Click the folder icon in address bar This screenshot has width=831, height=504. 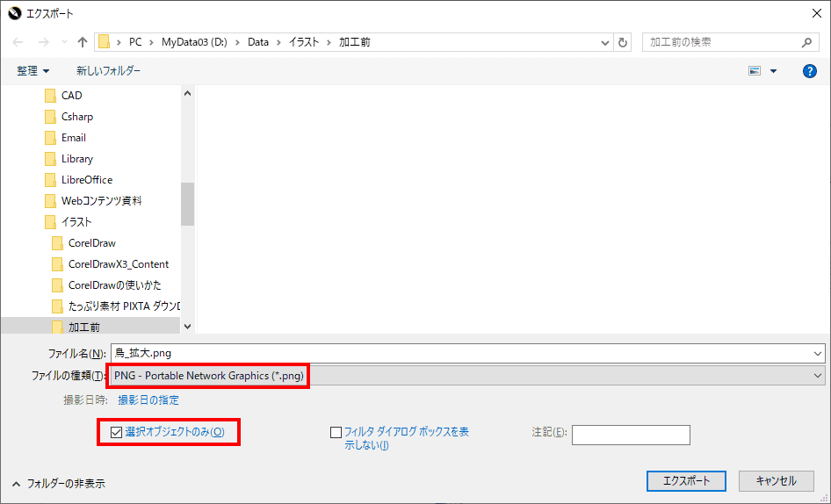click(x=104, y=42)
